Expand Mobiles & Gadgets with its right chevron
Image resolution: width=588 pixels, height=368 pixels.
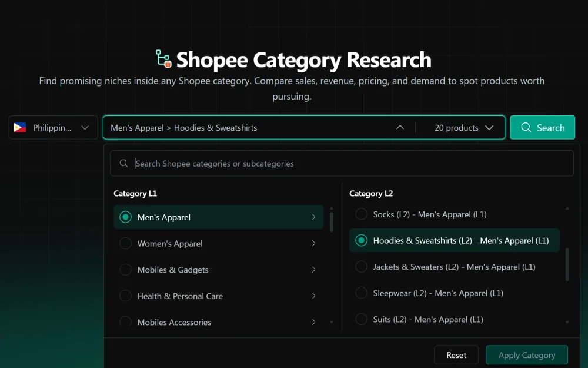[313, 270]
